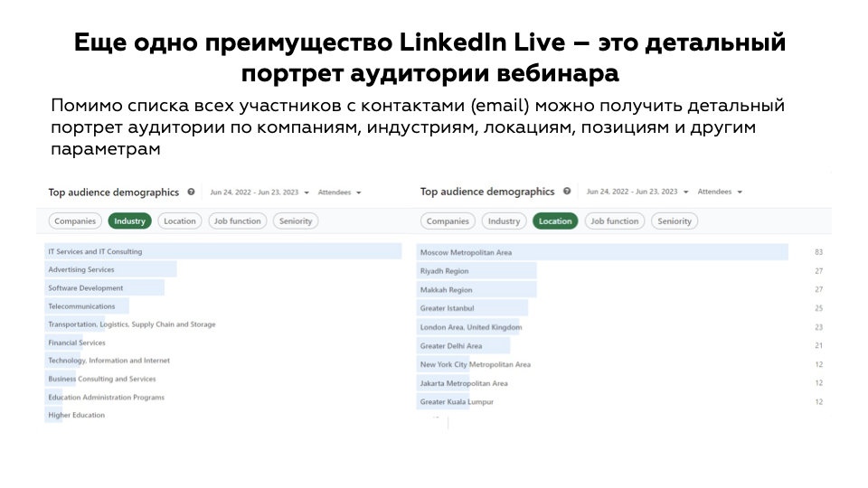
Task: Select Companies tab in left panel
Action: [x=75, y=221]
